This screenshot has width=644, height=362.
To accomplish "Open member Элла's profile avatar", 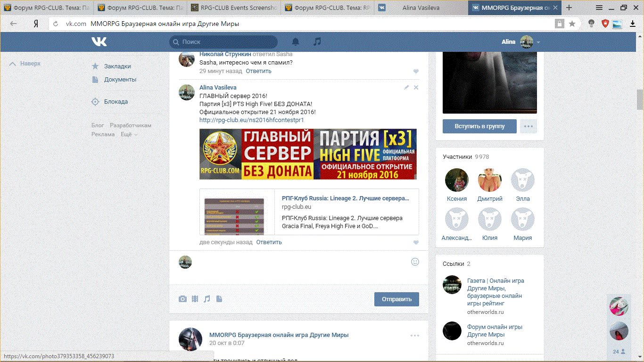I will point(523,180).
